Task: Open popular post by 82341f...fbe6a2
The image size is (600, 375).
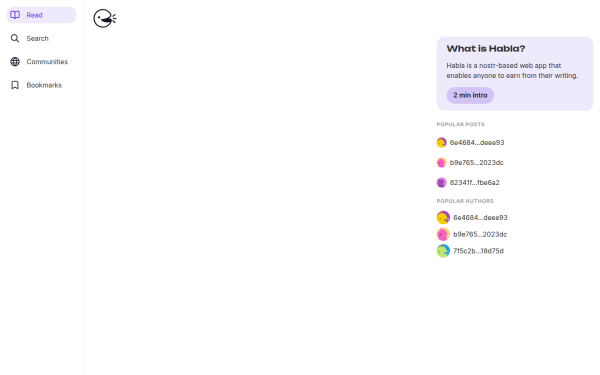Action: 474,183
